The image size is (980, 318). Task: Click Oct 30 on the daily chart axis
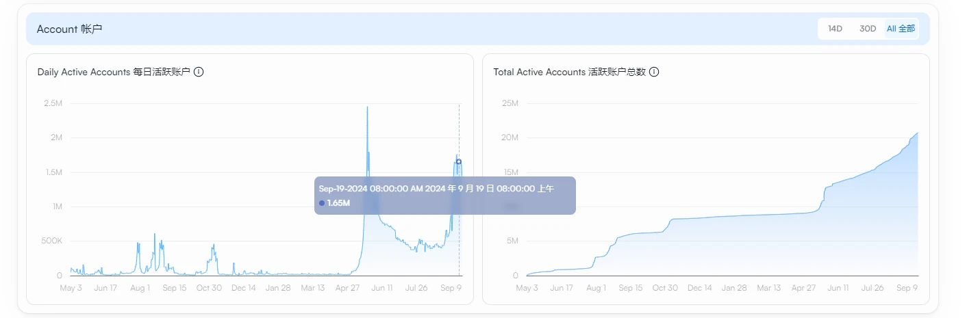pyautogui.click(x=208, y=288)
